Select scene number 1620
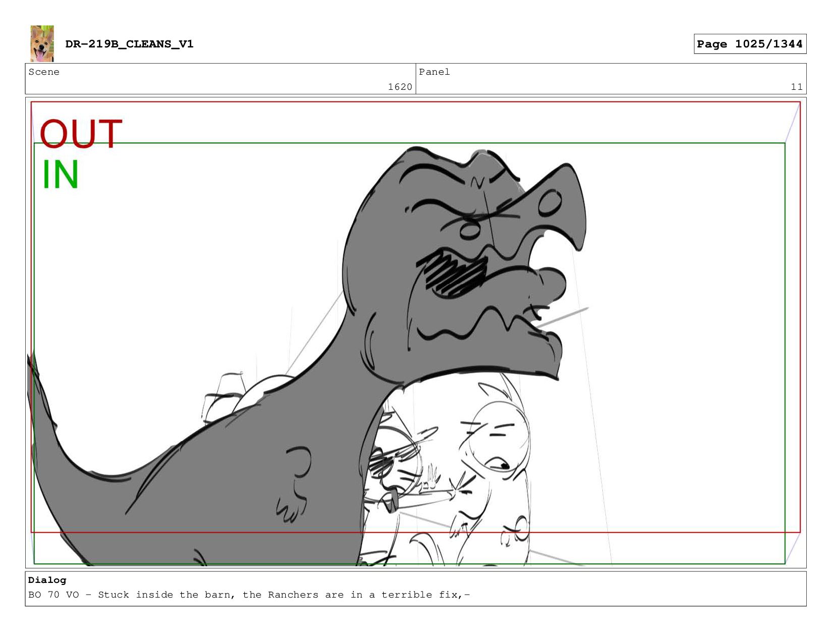Screen dimensions: 832x644 click(400, 87)
